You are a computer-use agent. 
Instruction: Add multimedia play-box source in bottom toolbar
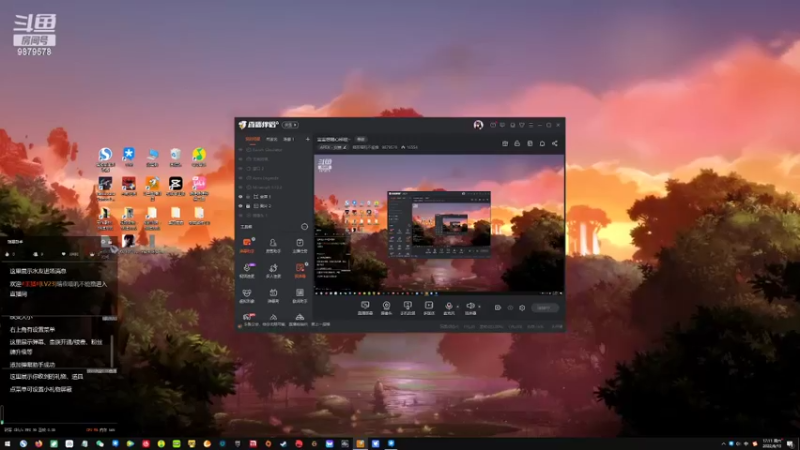[x=429, y=306]
